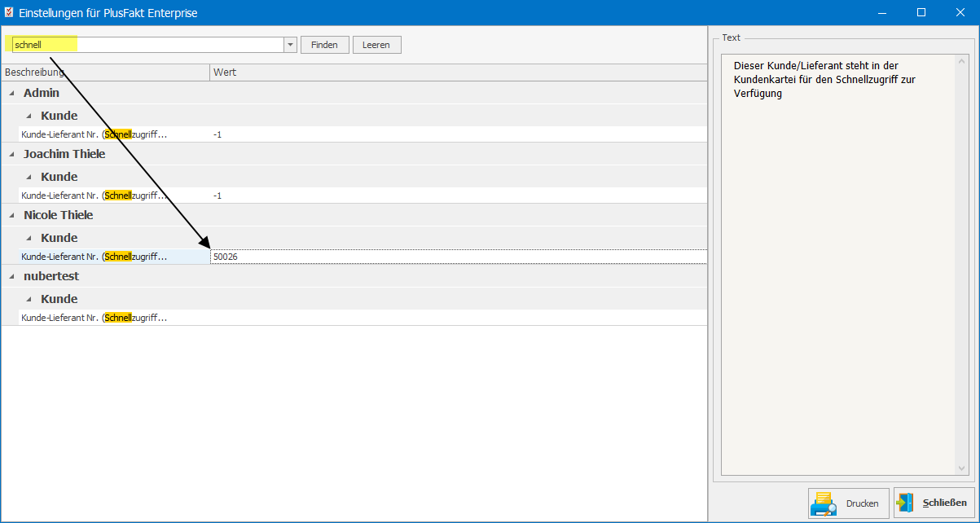Close the Einstellungen window via title bar

pos(960,12)
